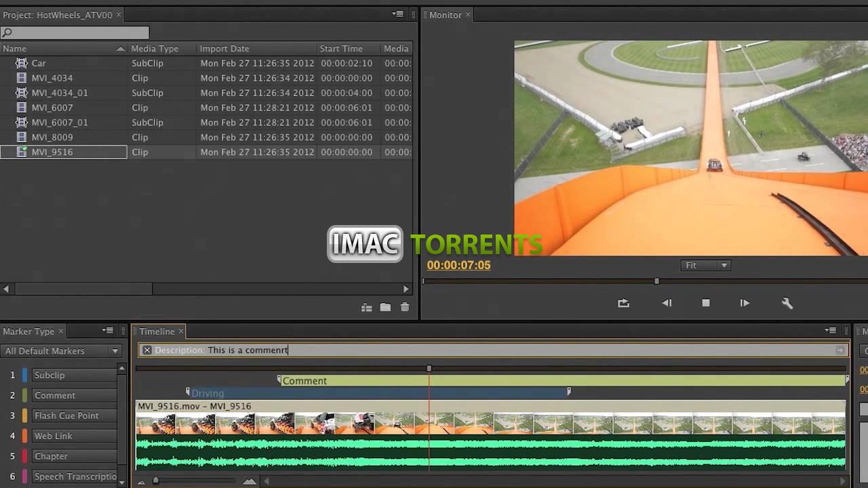Select the Driving marker bar in timeline
This screenshot has height=488, width=868.
coord(378,393)
